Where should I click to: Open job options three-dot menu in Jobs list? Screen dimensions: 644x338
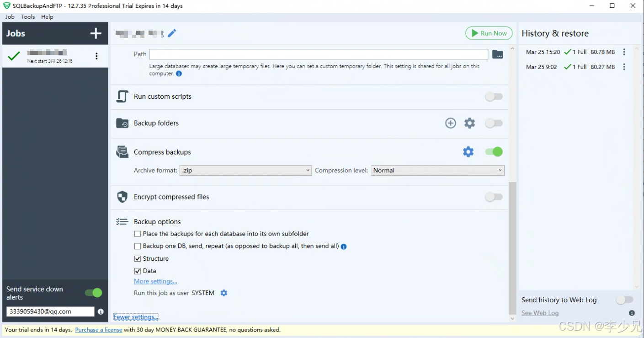pos(96,56)
